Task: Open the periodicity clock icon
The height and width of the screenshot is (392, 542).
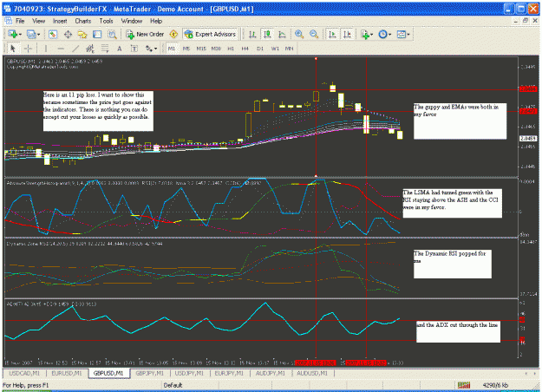Action: (x=382, y=34)
